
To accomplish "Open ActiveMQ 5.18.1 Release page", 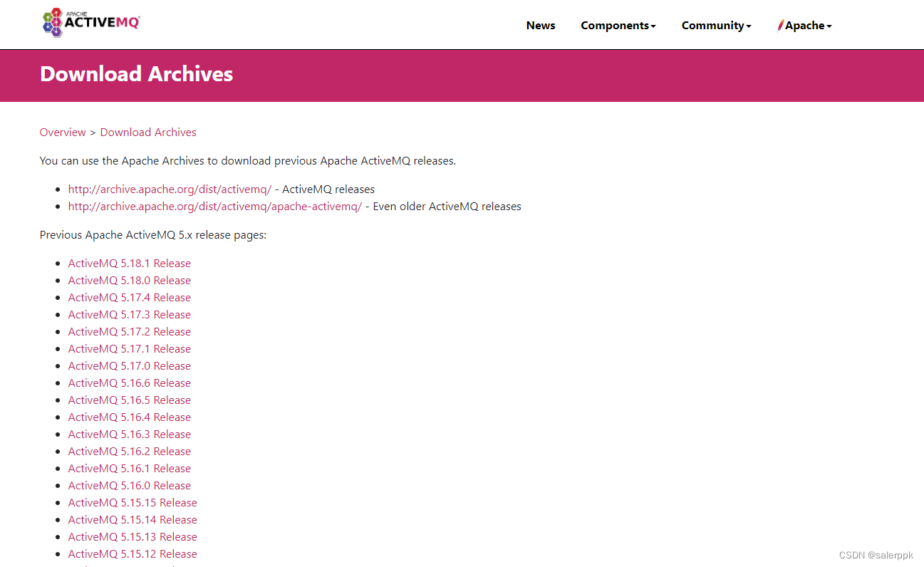I will coord(129,263).
